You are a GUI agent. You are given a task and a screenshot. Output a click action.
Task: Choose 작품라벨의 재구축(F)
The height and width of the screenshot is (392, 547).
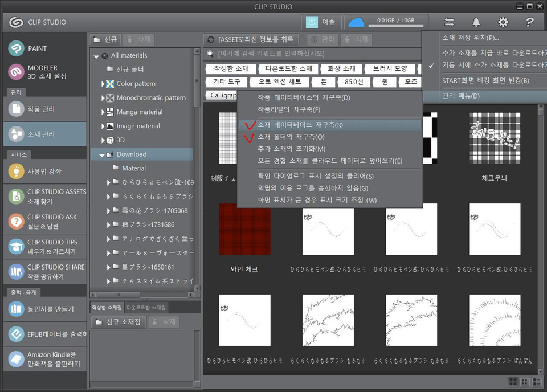[330, 109]
